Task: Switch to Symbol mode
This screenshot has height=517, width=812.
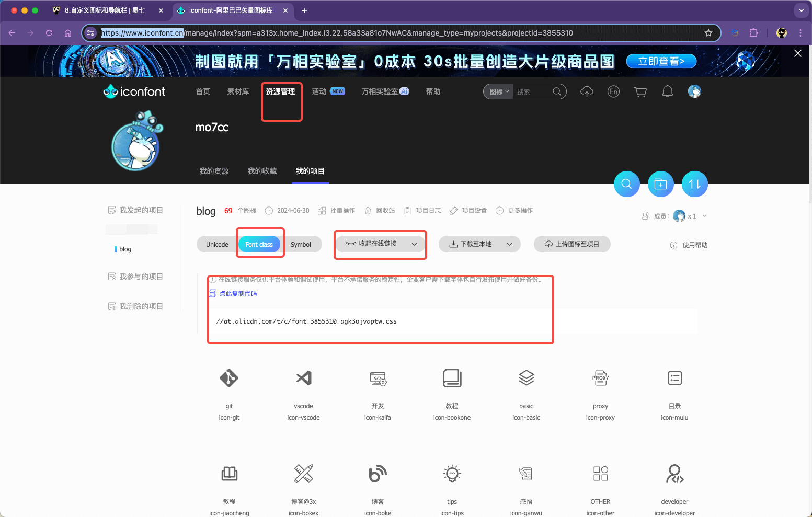Action: (x=301, y=245)
